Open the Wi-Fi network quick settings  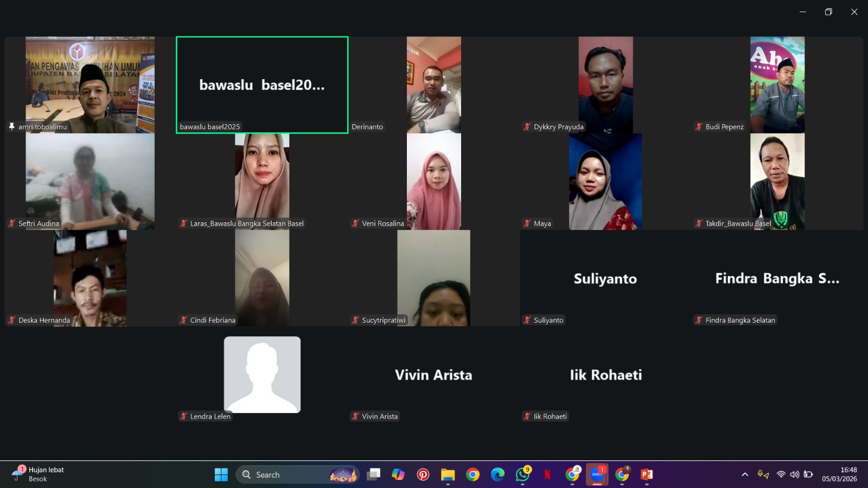click(x=781, y=474)
